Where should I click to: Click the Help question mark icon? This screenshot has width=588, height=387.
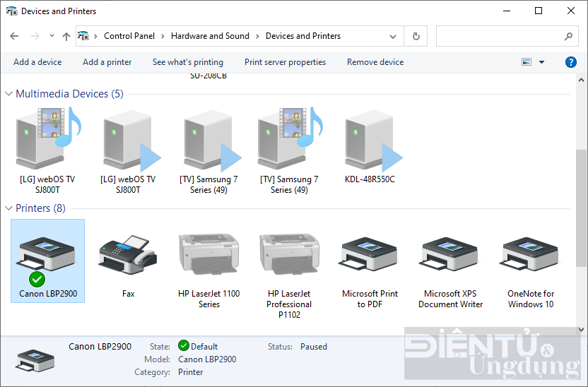tap(571, 62)
